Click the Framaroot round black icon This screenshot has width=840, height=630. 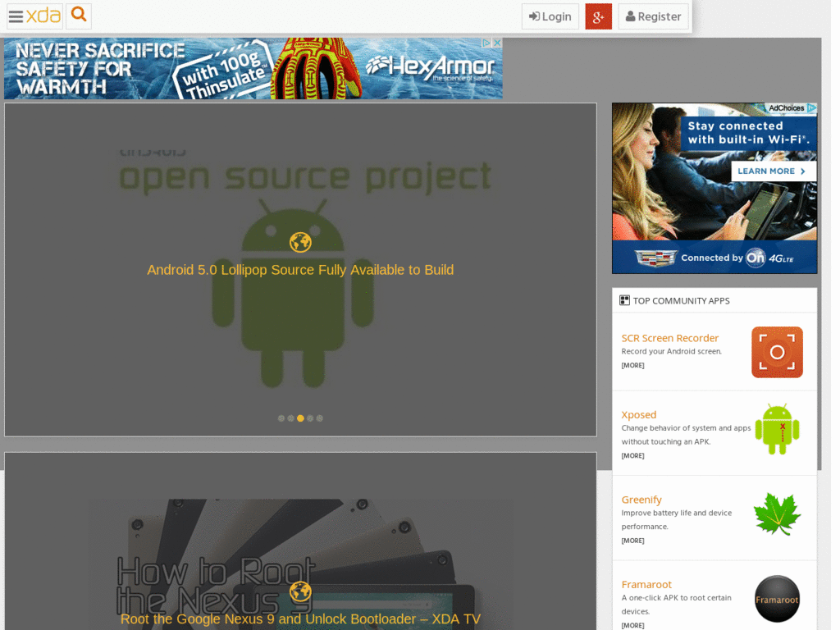click(777, 598)
